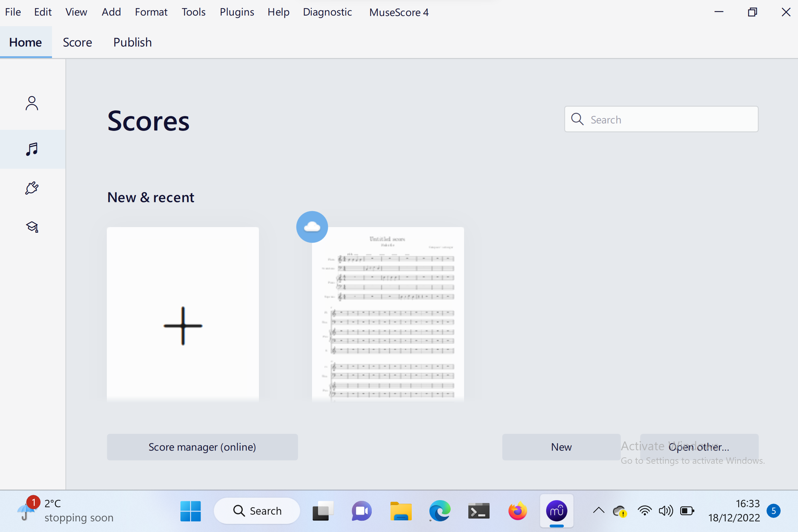This screenshot has height=532, width=798.
Task: Open the Plugins plug icon in sidebar
Action: (32, 188)
